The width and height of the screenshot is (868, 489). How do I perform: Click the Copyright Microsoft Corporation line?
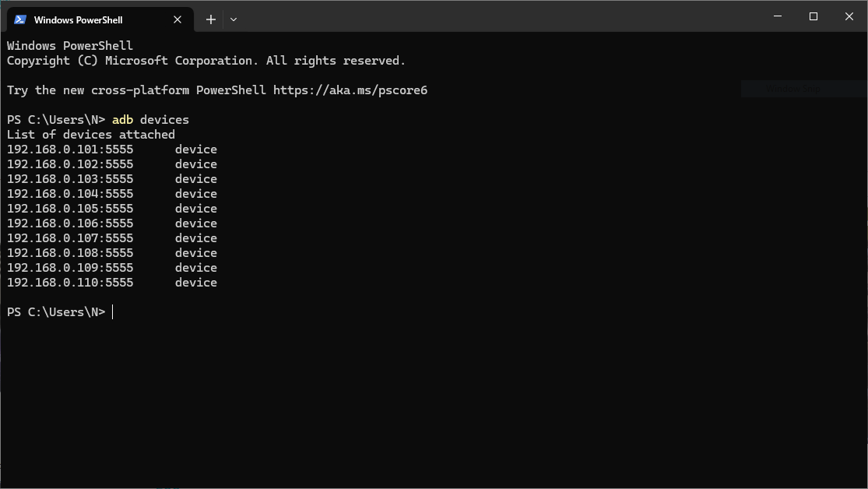tap(206, 61)
